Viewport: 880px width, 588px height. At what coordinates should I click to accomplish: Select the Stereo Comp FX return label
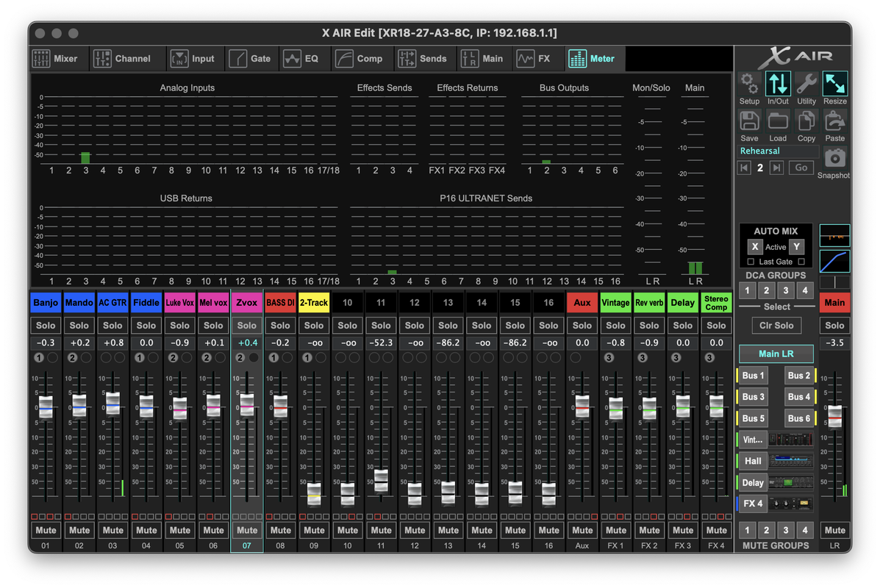pos(716,302)
